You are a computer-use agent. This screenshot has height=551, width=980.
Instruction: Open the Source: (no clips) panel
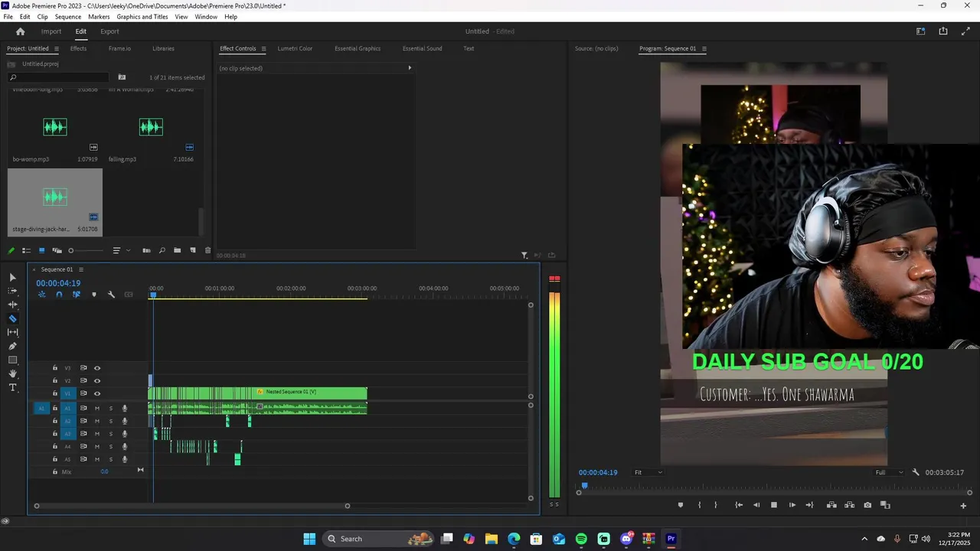tap(596, 49)
